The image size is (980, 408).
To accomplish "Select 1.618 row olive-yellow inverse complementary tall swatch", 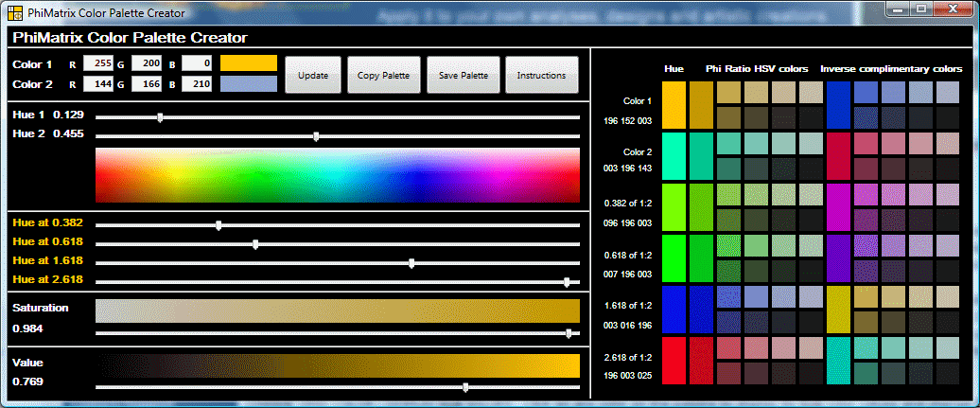I will coord(838,310).
